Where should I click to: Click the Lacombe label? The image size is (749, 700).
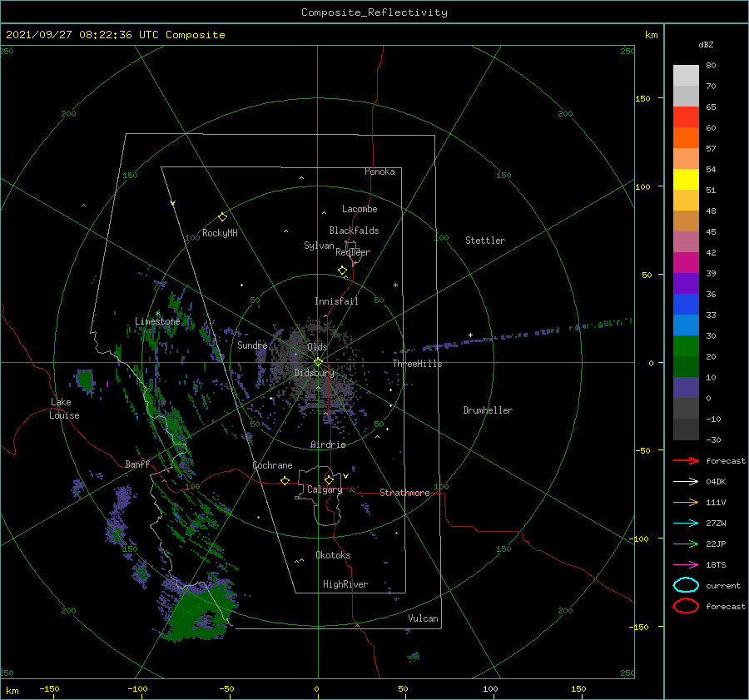point(360,209)
